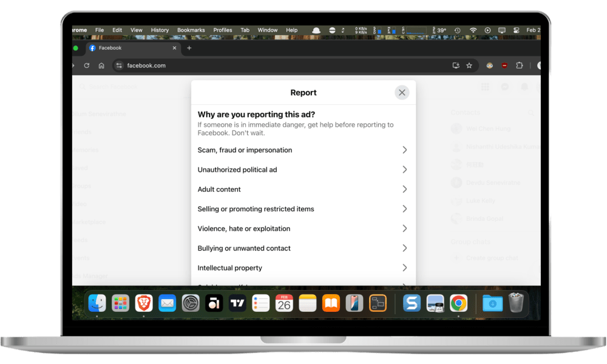Open the Downloads folder in Dock
The image size is (607, 364).
click(492, 303)
